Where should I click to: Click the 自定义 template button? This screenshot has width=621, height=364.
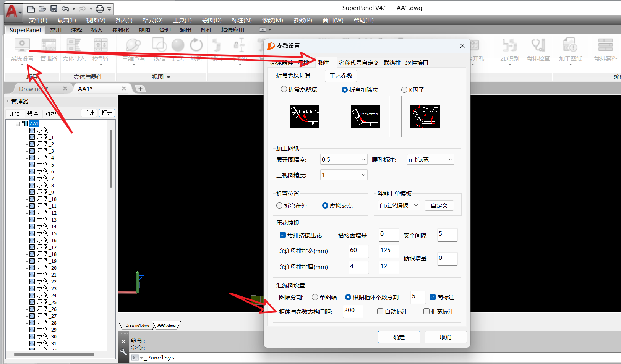coord(439,205)
